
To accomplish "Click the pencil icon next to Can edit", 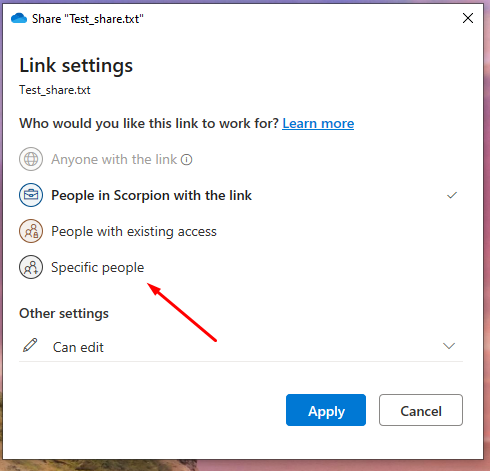I will pyautogui.click(x=30, y=345).
